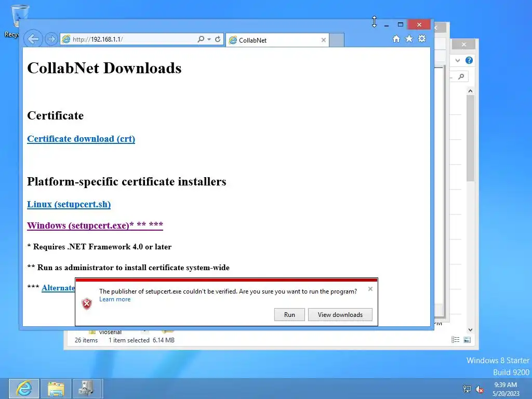This screenshot has height=399, width=532.
Task: Open File Explorer from the taskbar
Action: [x=56, y=389]
